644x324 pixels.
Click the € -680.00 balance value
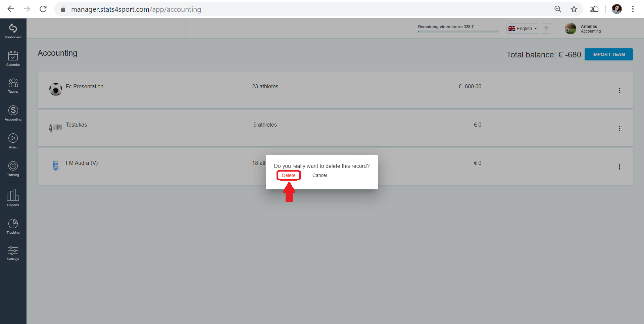(470, 86)
